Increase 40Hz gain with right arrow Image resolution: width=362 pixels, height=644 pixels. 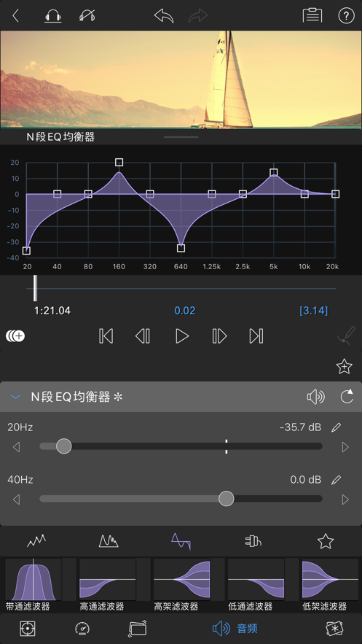[345, 500]
